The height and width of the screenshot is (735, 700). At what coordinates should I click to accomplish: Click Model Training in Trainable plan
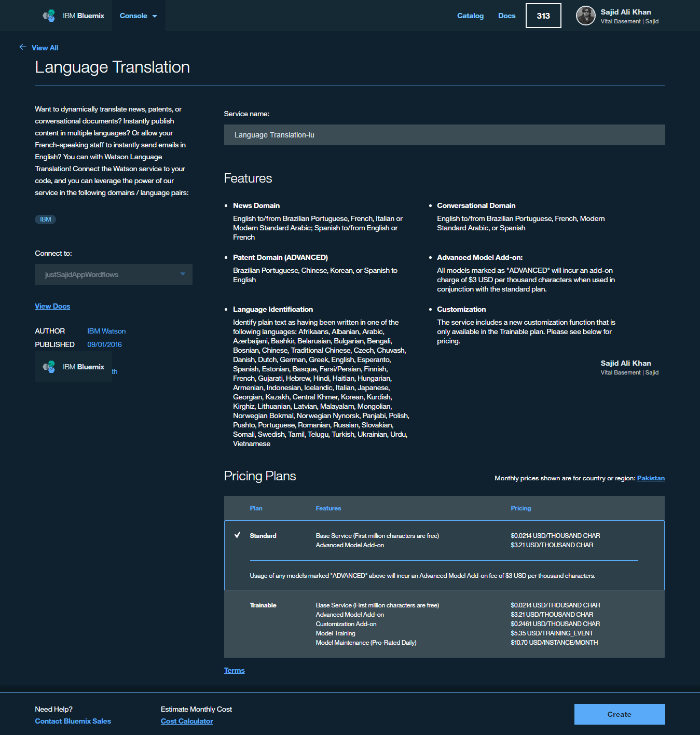click(335, 633)
